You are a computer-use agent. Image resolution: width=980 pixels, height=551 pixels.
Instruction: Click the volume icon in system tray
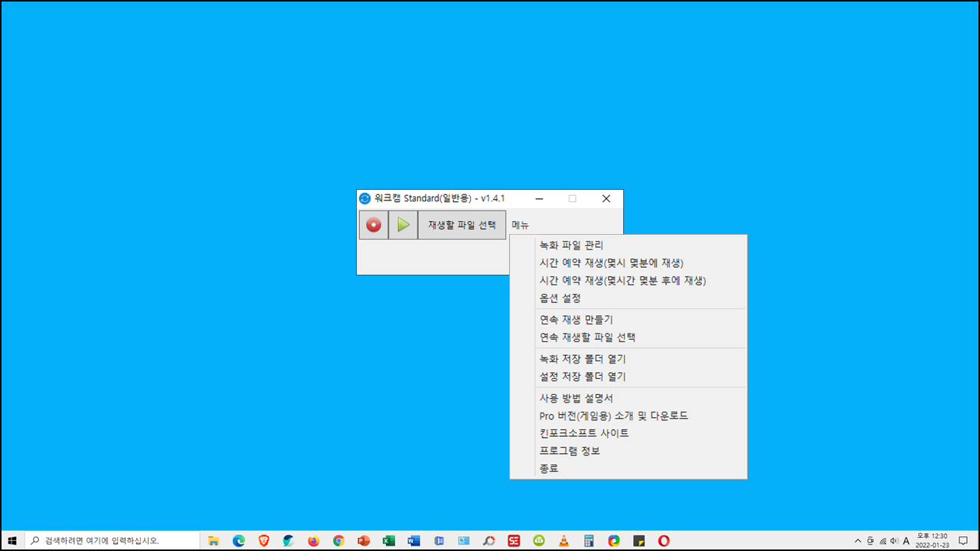(x=894, y=540)
